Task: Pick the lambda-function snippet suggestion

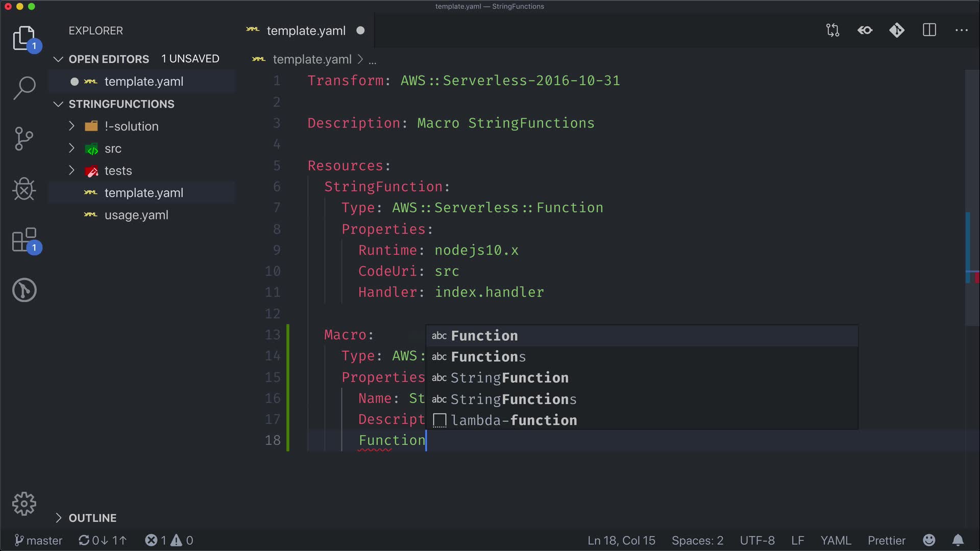Action: coord(513,420)
